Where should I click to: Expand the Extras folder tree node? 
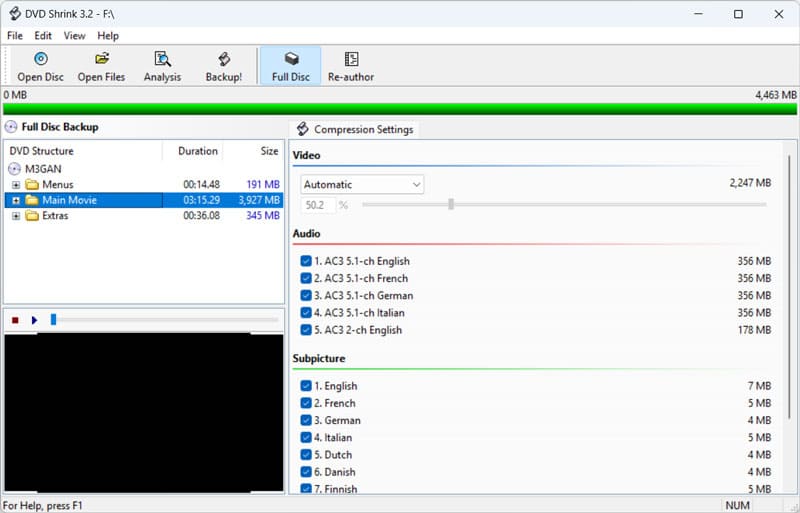coord(16,216)
